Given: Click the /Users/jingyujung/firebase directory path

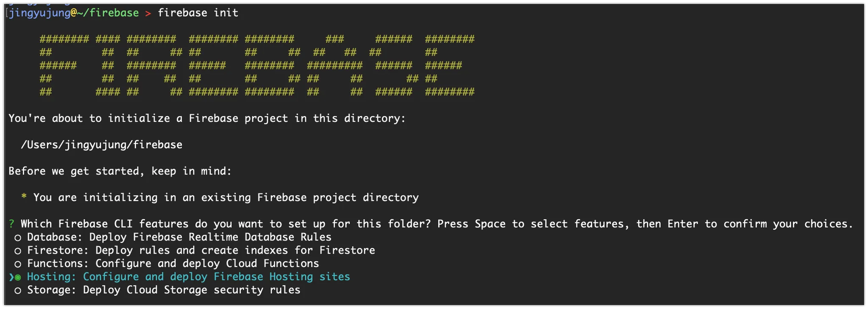Looking at the screenshot, I should pyautogui.click(x=102, y=145).
